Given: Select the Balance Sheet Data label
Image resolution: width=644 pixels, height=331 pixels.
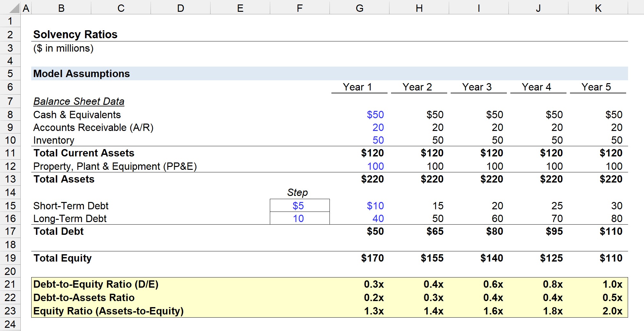Looking at the screenshot, I should click(79, 101).
